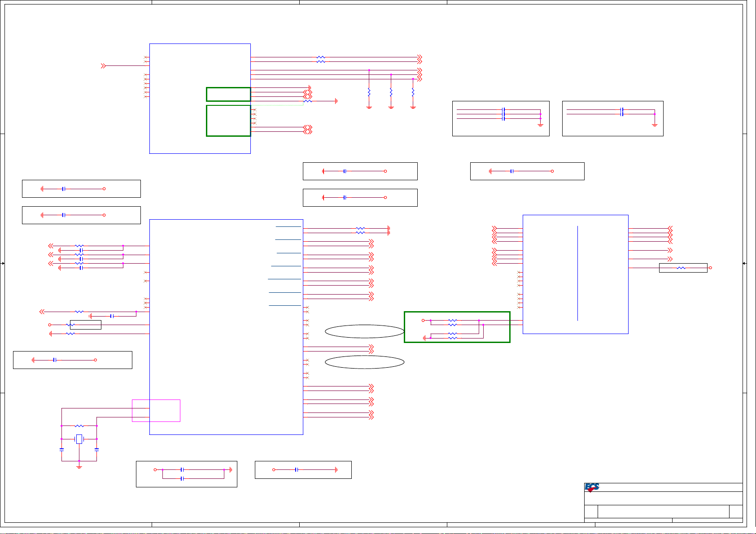Select the larger green rectangle inside the top chip

click(228, 120)
